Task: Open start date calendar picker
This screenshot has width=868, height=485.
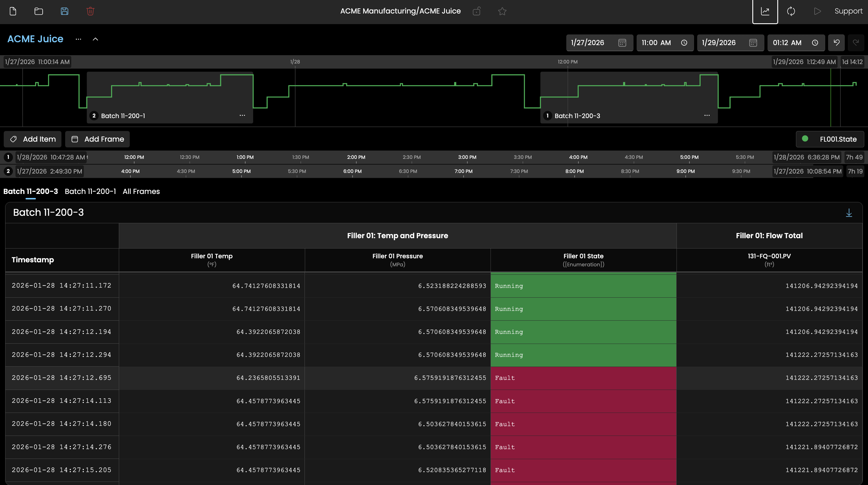Action: pyautogui.click(x=622, y=43)
